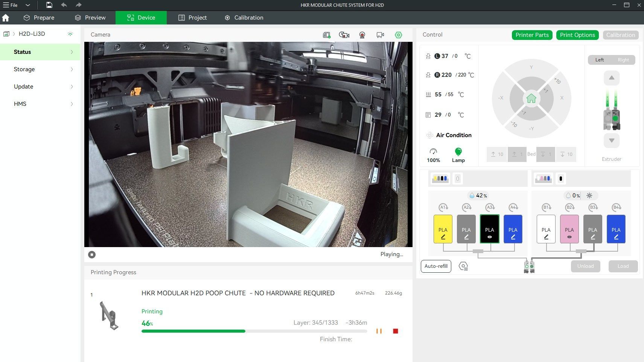Image resolution: width=644 pixels, height=362 pixels.
Task: Select the yellow PLA filament slot A1
Action: click(443, 229)
